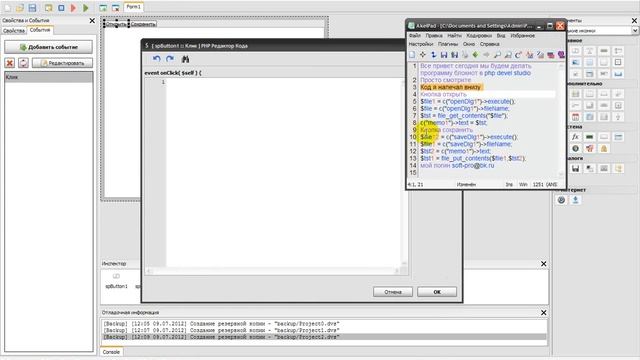Open the Избранное menu in AkelPad
Image resolution: width=640 pixels, height=360 pixels.
522,36
